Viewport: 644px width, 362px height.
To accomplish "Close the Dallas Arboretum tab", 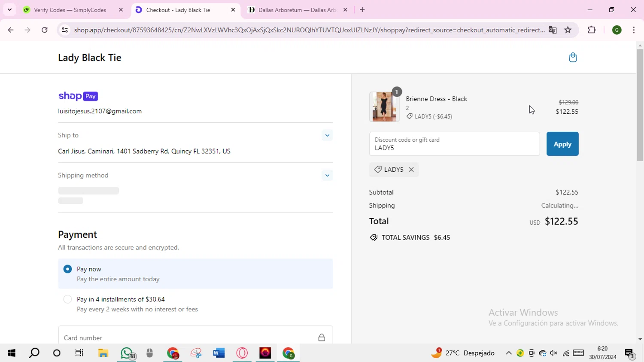I will [x=345, y=10].
